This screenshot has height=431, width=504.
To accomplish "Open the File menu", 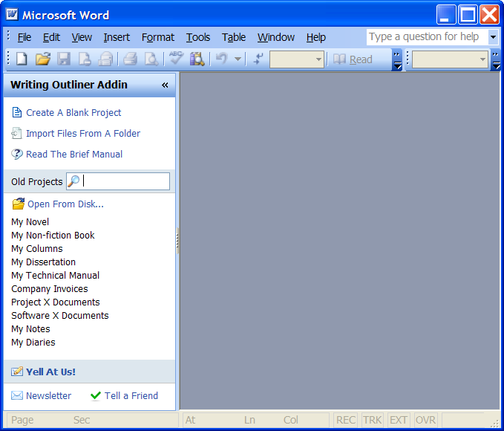I will (x=24, y=37).
